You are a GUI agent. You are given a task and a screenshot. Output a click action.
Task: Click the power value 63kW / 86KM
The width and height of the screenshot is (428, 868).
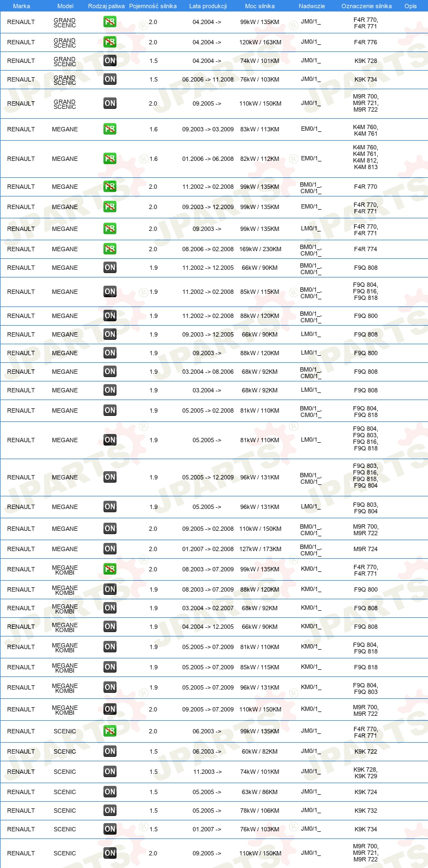(x=260, y=792)
